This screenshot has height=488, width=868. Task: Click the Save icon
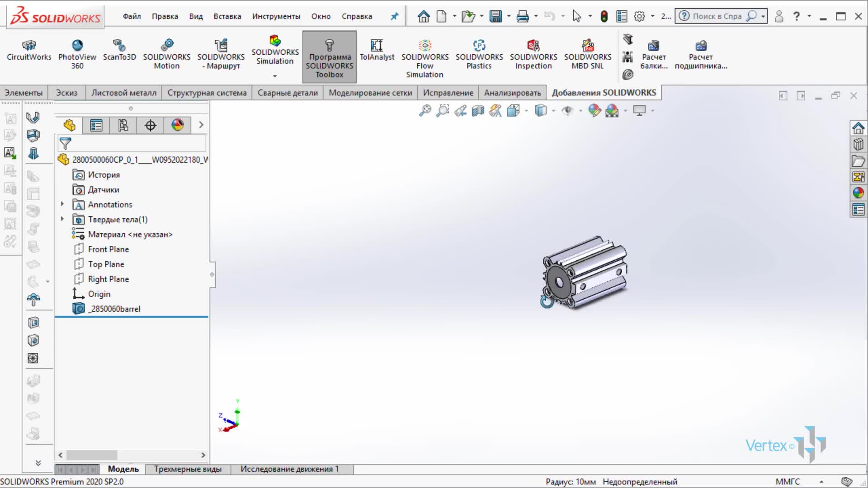[496, 16]
